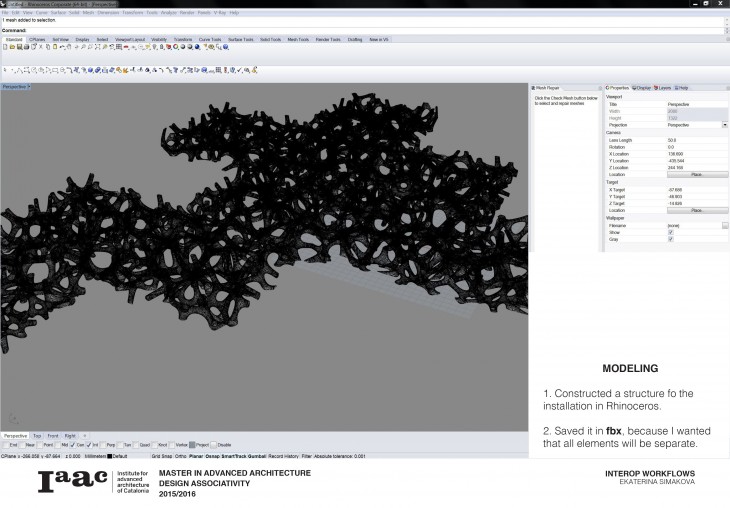730x508 pixels.
Task: Click the Default layer black color swatch
Action: 109,456
